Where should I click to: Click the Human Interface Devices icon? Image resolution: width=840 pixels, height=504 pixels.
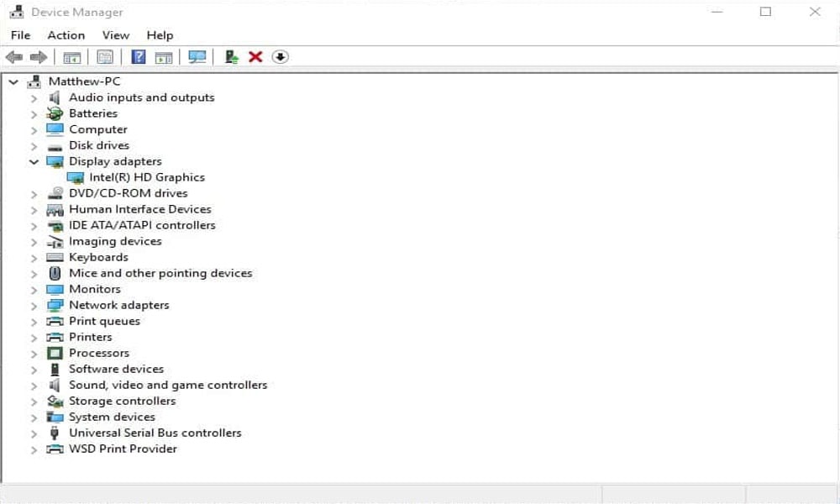(55, 209)
